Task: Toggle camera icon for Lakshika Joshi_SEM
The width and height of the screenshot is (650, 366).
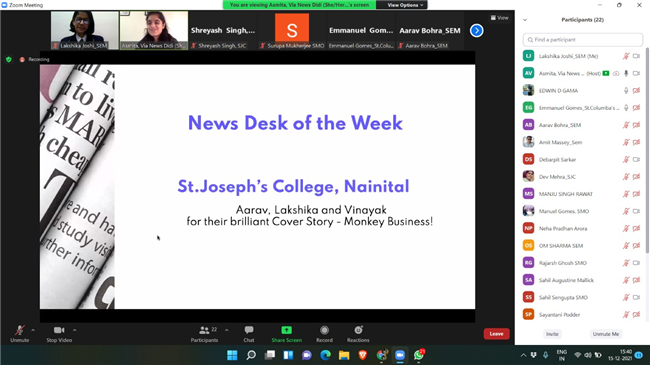Action: click(x=636, y=56)
